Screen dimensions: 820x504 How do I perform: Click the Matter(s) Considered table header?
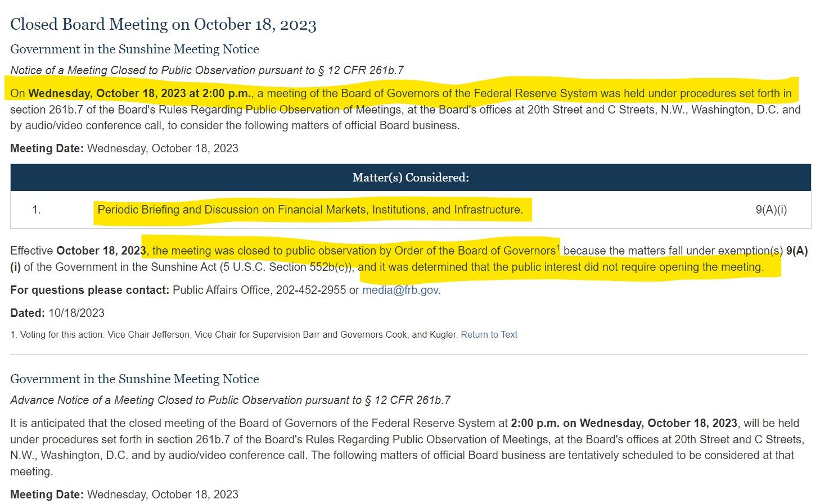pos(411,178)
